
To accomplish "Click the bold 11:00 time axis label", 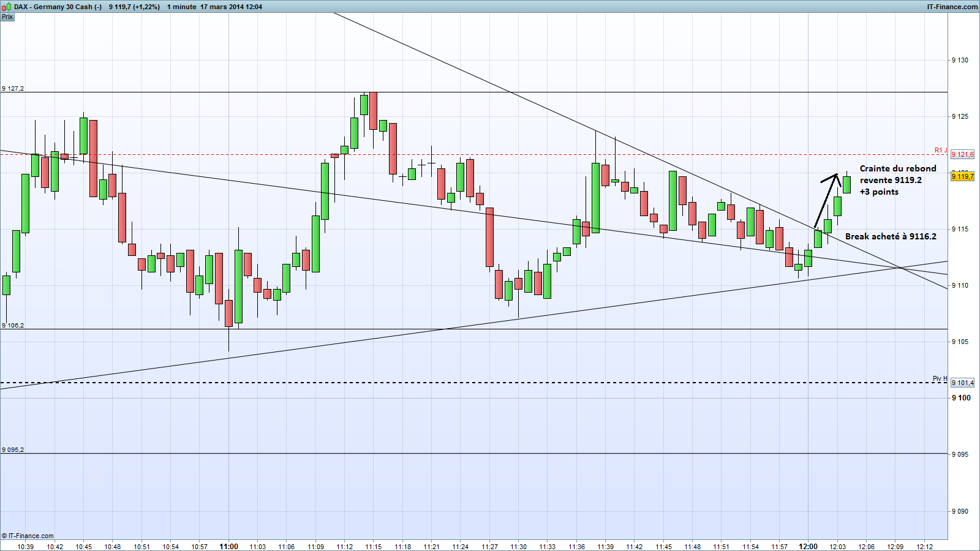I will 228,547.
